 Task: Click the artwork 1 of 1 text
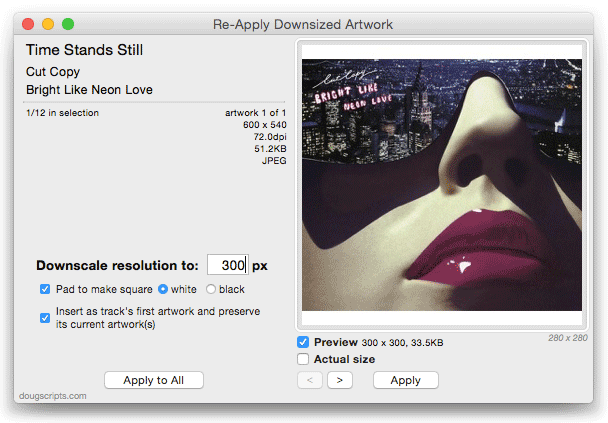(256, 113)
